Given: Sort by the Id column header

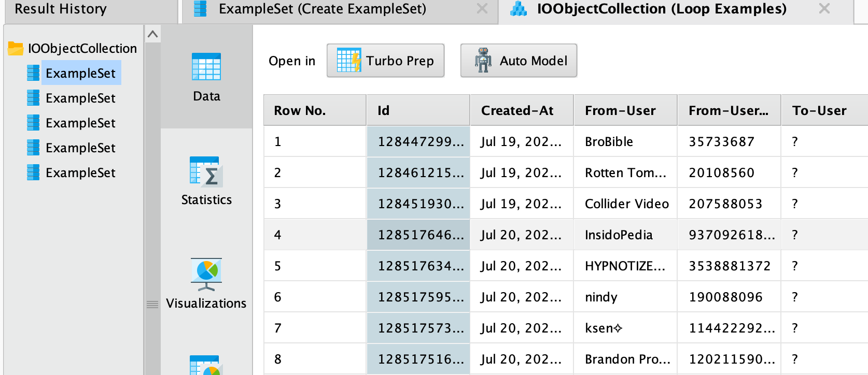Looking at the screenshot, I should (x=418, y=110).
